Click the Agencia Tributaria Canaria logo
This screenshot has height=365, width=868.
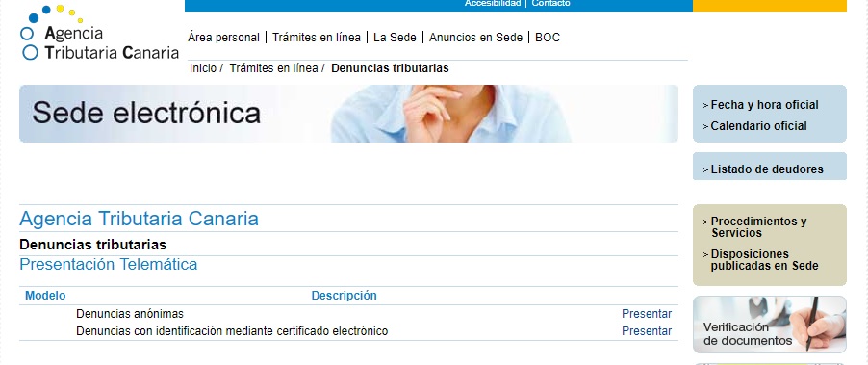99,33
